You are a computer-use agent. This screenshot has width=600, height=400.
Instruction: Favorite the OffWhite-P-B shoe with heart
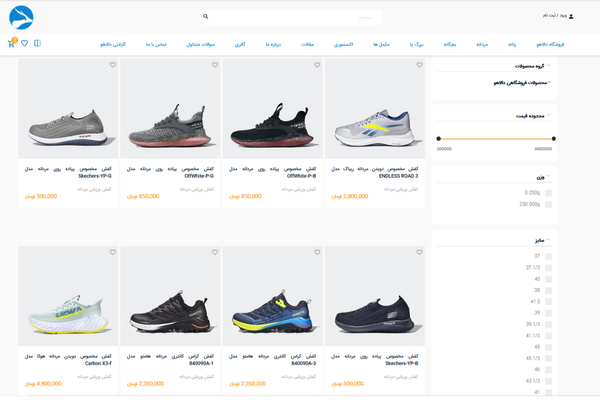317,65
